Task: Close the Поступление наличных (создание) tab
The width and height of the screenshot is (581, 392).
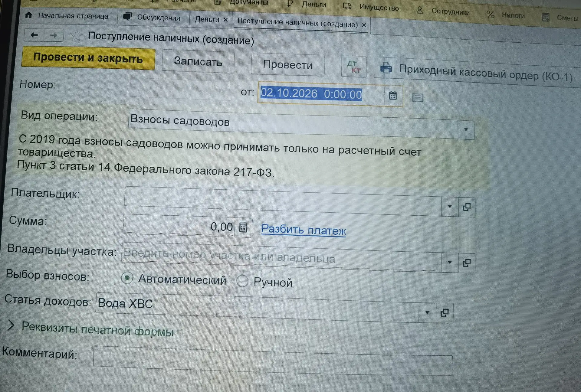Action: click(x=364, y=25)
